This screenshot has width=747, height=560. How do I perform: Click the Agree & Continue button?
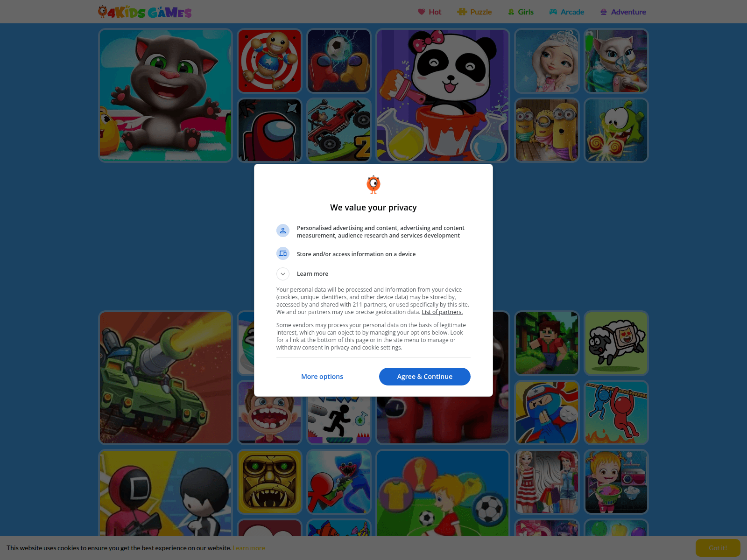tap(425, 377)
